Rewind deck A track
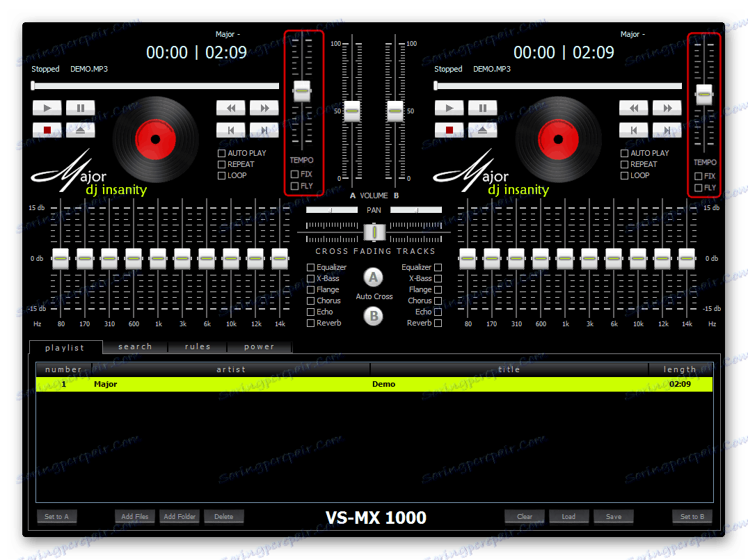 tap(231, 108)
